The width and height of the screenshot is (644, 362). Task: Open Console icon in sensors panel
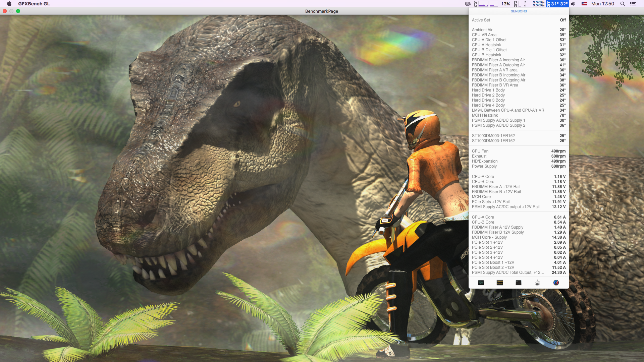tap(500, 283)
